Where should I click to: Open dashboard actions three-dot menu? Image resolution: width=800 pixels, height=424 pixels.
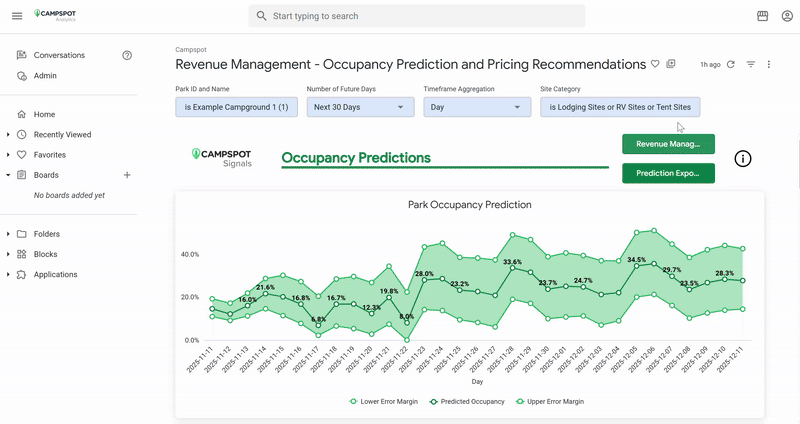point(769,64)
